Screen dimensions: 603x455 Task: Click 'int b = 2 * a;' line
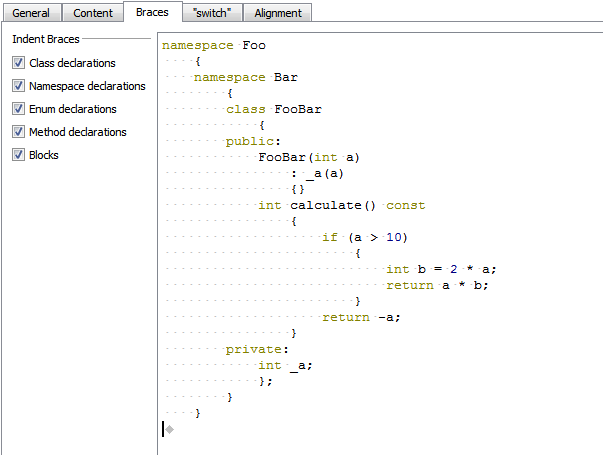(x=441, y=269)
